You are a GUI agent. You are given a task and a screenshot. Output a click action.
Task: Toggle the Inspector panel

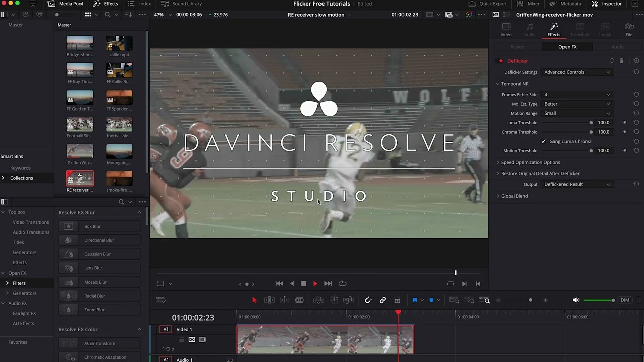pos(607,4)
